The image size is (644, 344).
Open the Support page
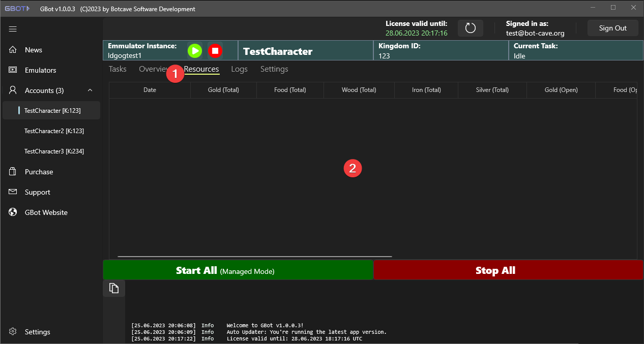(x=37, y=192)
